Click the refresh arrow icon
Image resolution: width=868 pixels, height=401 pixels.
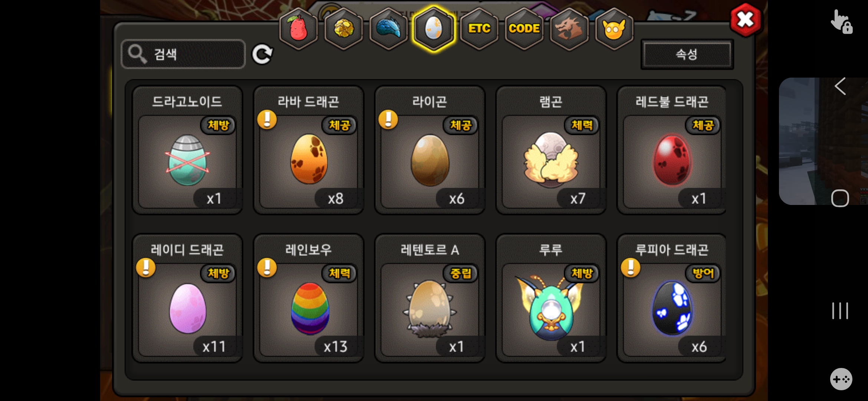(x=262, y=55)
